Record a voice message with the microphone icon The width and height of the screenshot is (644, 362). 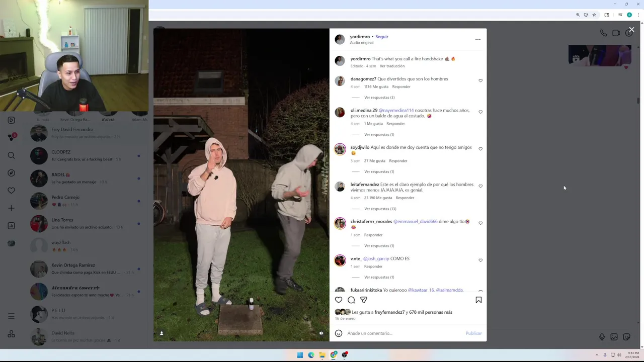(602, 337)
